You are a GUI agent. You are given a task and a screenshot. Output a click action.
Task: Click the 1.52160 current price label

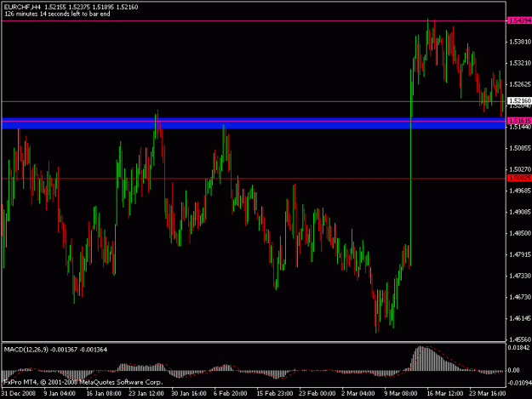519,100
